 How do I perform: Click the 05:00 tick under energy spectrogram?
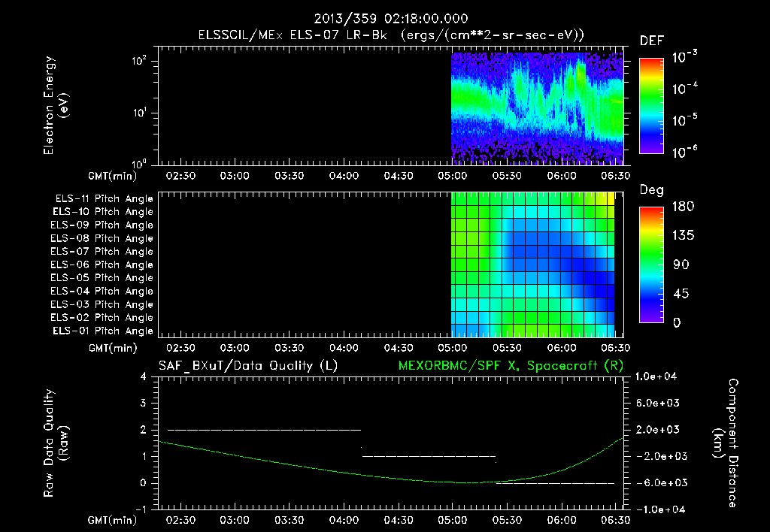(452, 176)
